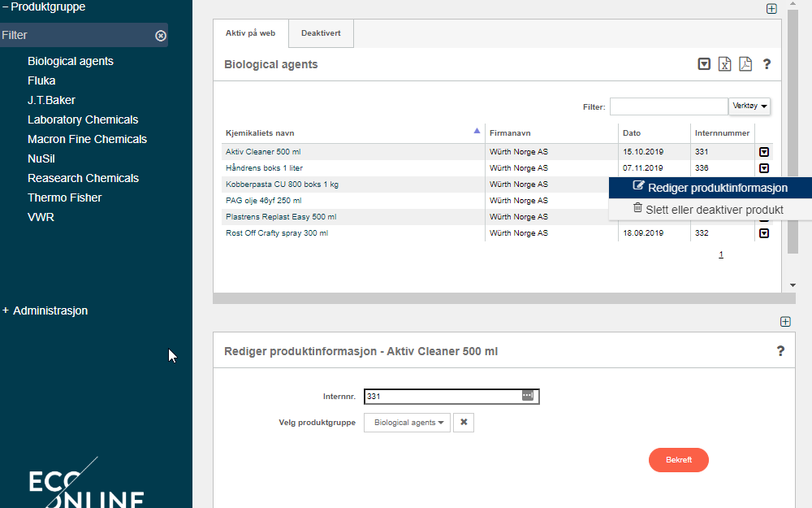The height and width of the screenshot is (508, 812).
Task: Open the Laboratory Chemicals group
Action: [x=83, y=119]
